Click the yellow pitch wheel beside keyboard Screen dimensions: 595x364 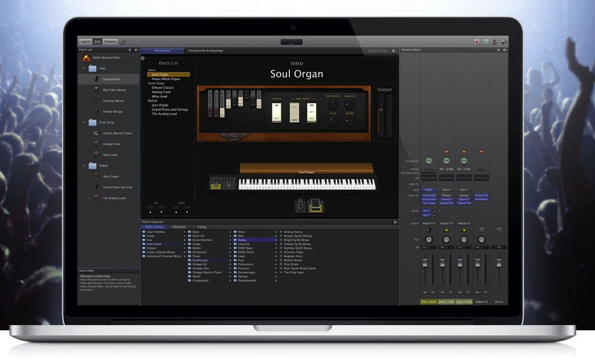pyautogui.click(x=216, y=184)
